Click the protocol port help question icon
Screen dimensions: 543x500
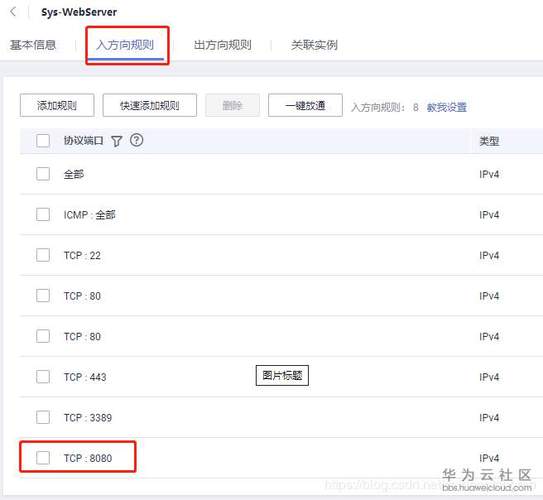coord(136,140)
